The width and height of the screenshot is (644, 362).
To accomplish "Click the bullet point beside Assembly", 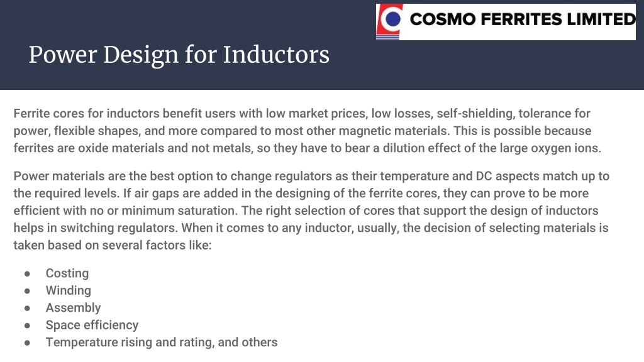I will point(27,308).
